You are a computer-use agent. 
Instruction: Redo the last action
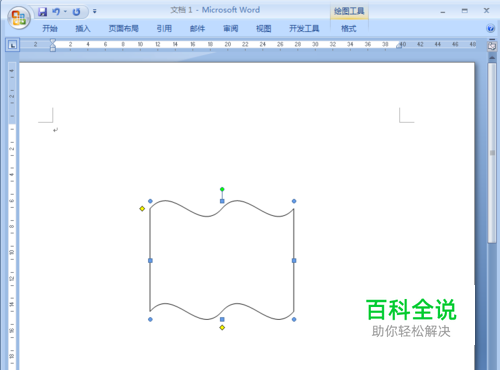point(76,12)
